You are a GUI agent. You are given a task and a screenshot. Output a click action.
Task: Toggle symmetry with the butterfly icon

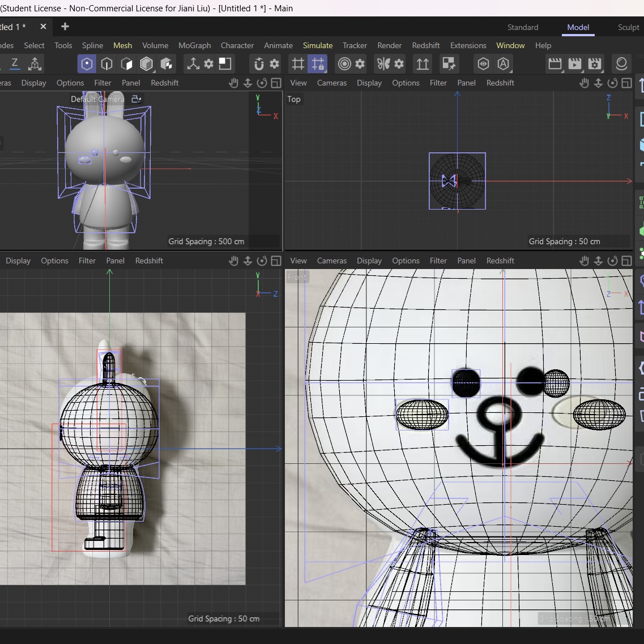pyautogui.click(x=383, y=63)
